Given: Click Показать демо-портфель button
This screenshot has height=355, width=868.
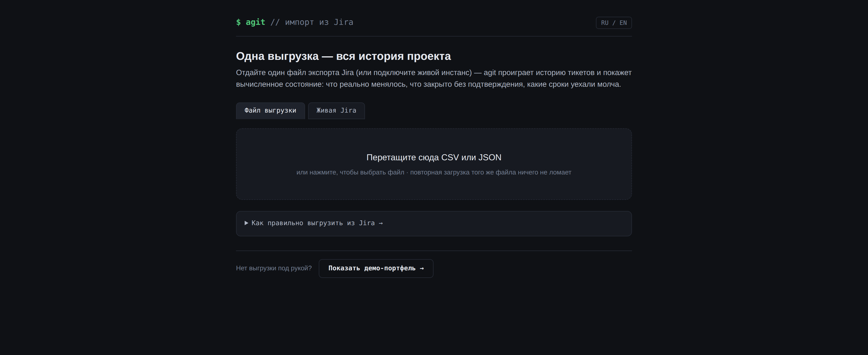Looking at the screenshot, I should pyautogui.click(x=376, y=268).
